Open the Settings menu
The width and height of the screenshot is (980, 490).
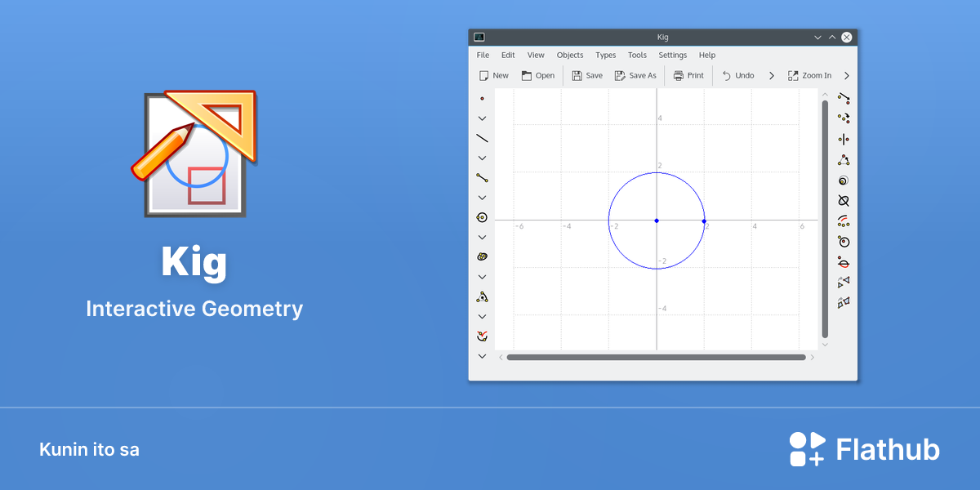click(x=673, y=56)
